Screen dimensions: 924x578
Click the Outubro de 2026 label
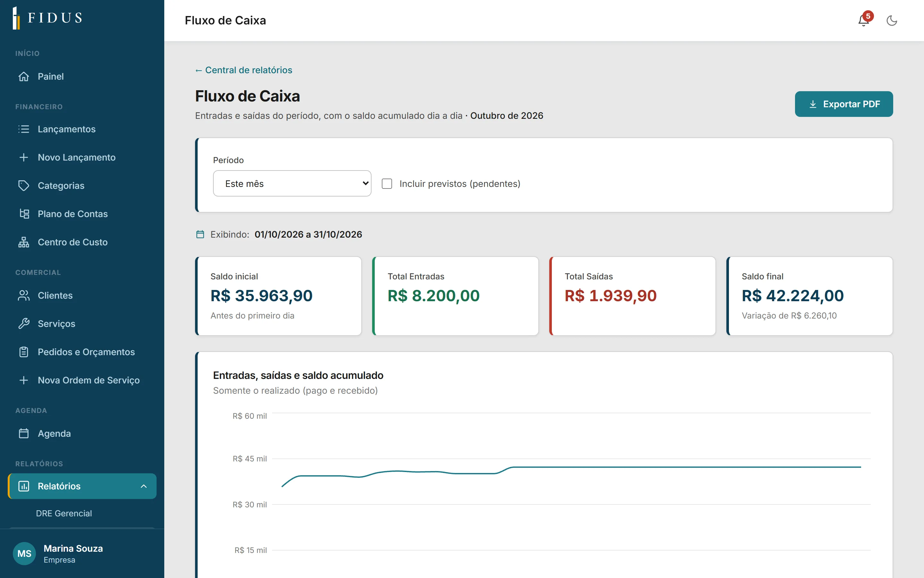(x=507, y=116)
